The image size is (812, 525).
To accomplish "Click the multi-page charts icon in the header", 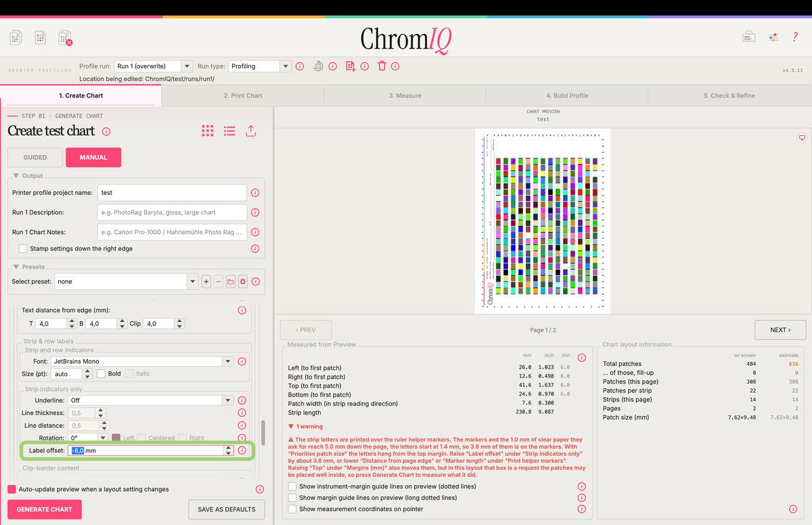I will [x=16, y=38].
